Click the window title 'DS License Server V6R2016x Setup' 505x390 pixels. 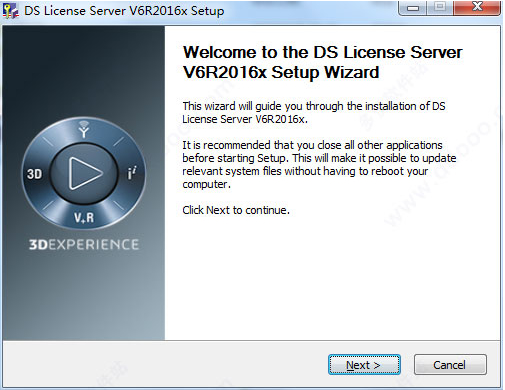(124, 11)
